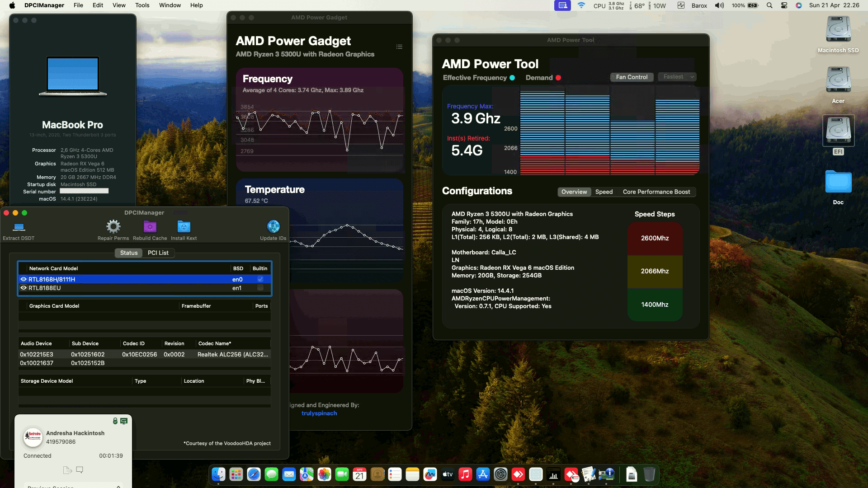Click AnyDesk file transfer icon
The image size is (868, 488).
[x=67, y=470]
